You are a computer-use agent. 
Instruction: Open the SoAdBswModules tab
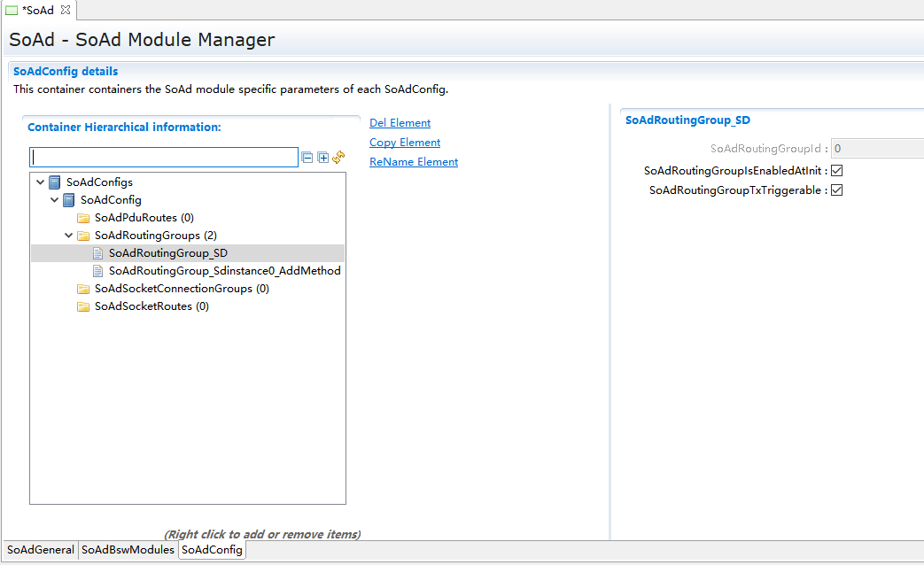[x=128, y=550]
